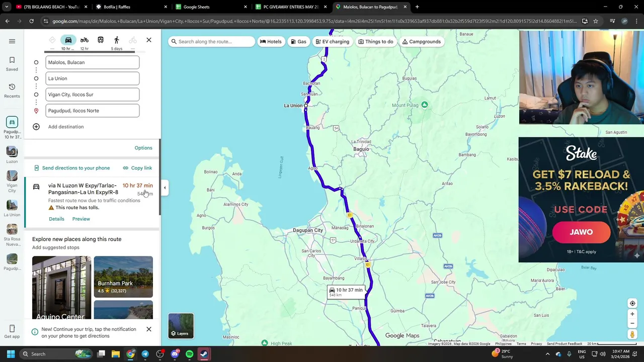Image resolution: width=644 pixels, height=362 pixels.
Task: Edit the Vigan City, Ilocos Sur stop
Action: click(x=93, y=95)
